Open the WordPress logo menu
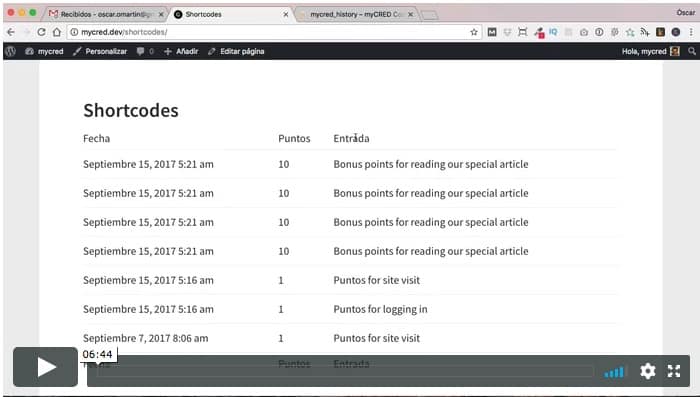The image size is (700, 397). [11, 51]
